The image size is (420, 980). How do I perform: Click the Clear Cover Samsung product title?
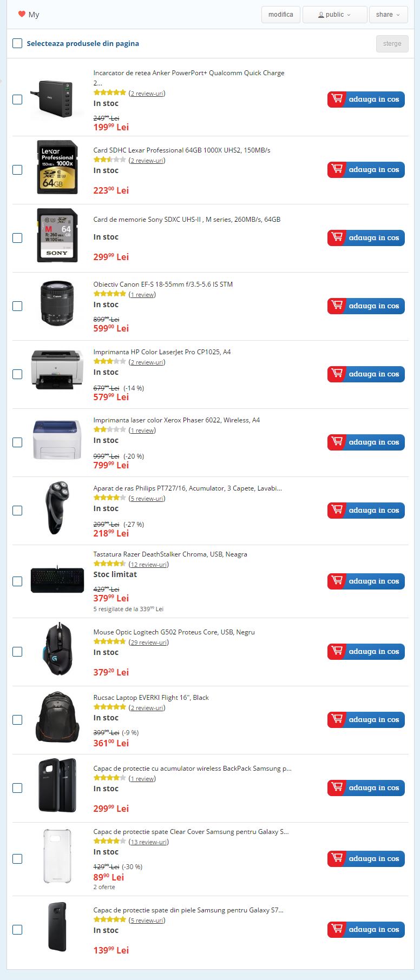point(191,832)
